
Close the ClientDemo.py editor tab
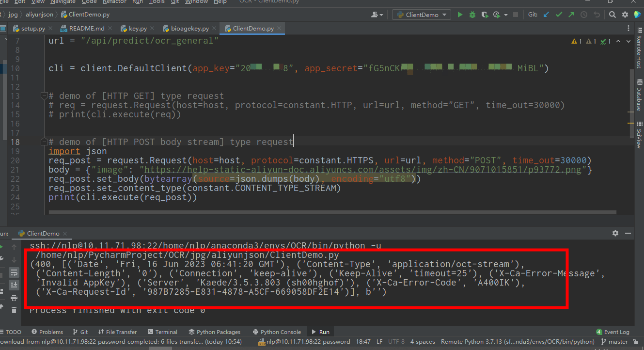click(279, 29)
